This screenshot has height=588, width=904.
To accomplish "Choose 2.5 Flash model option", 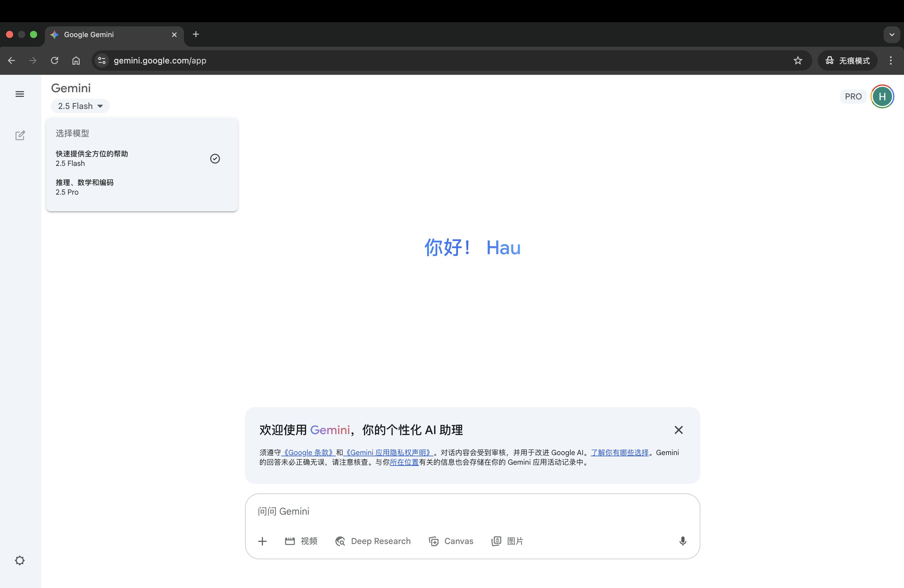I will [142, 158].
